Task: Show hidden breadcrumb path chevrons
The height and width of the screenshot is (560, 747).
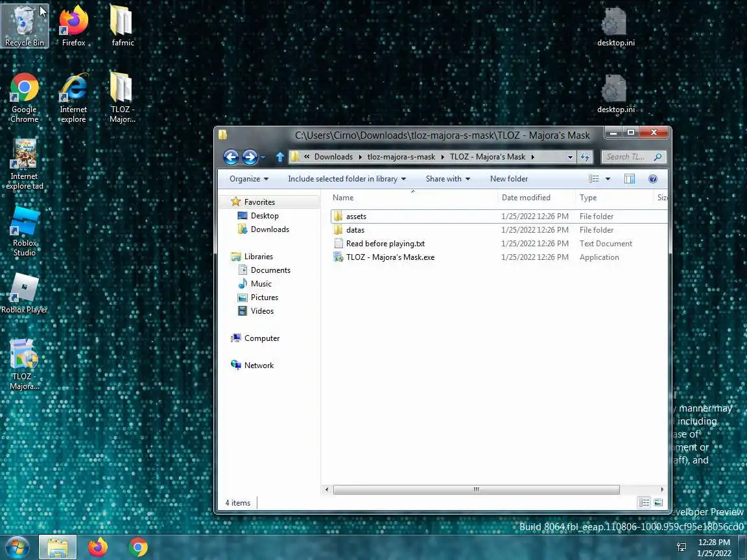Action: 307,157
